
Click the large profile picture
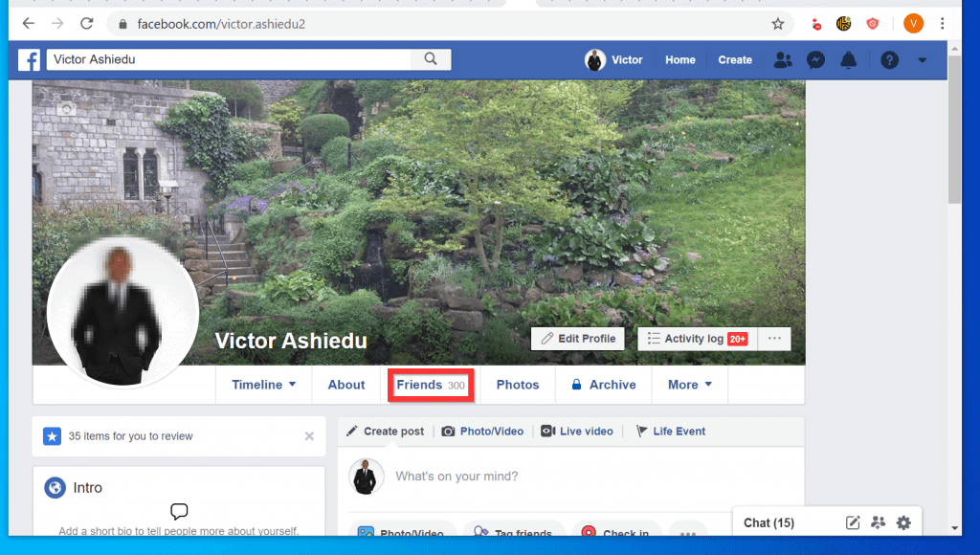tap(122, 312)
